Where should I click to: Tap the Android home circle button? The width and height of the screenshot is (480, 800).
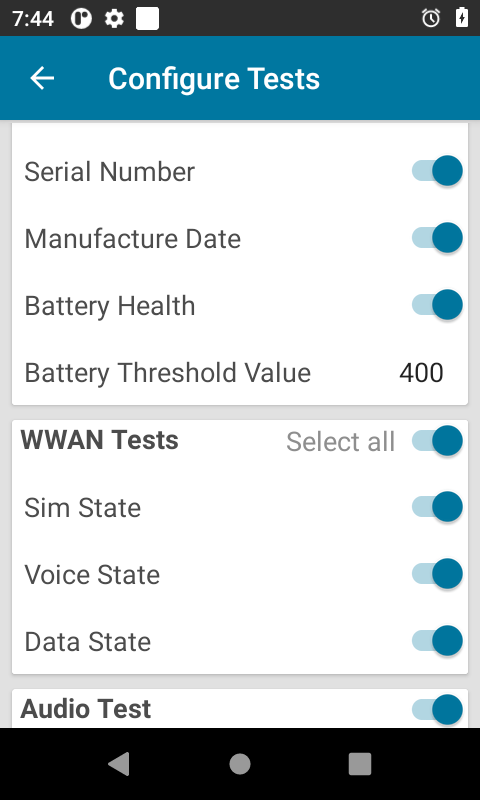click(x=240, y=764)
